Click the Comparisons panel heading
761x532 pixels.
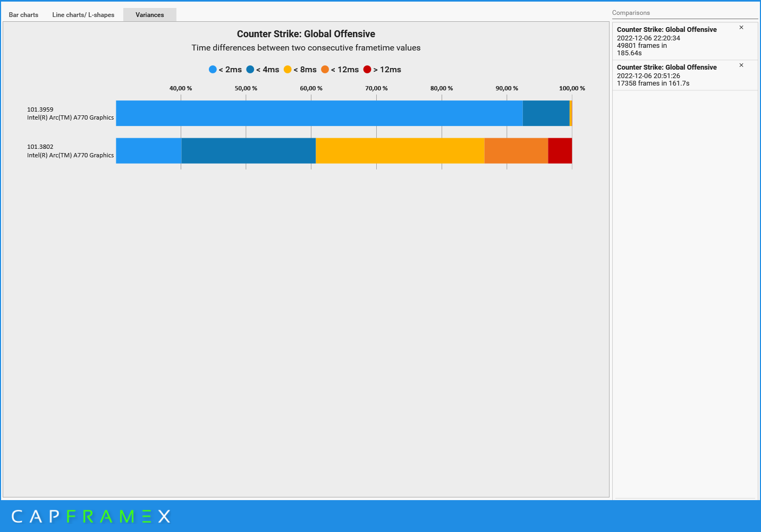click(x=631, y=13)
